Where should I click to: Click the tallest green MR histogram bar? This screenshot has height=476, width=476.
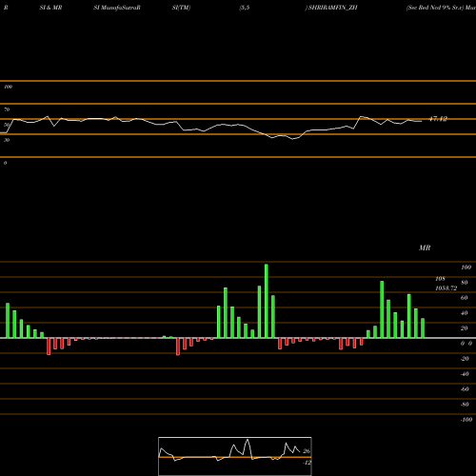coord(267,301)
